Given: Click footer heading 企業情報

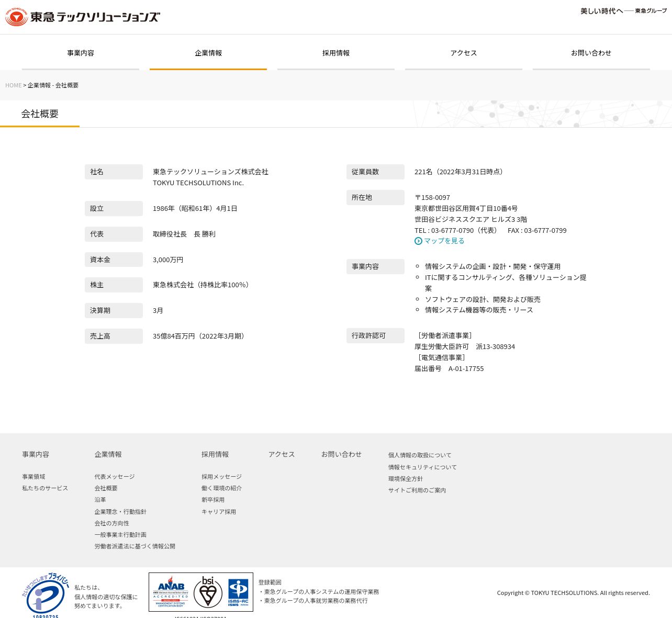Looking at the screenshot, I should (108, 455).
